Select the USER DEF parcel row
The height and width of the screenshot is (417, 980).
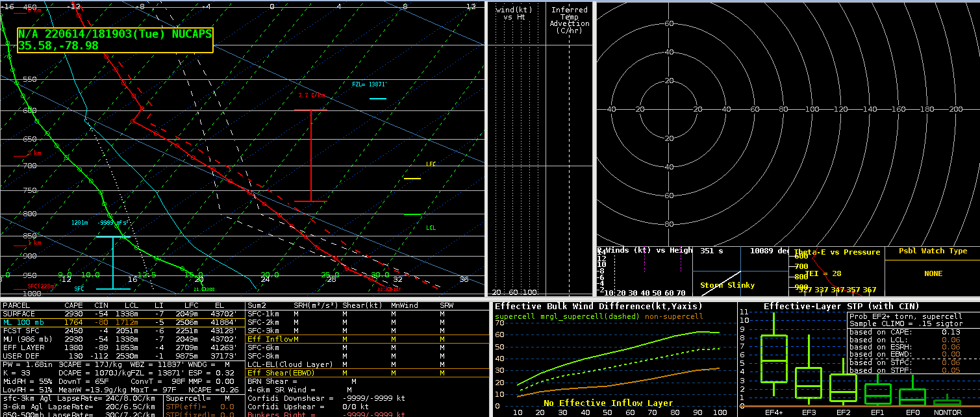pyautogui.click(x=123, y=356)
